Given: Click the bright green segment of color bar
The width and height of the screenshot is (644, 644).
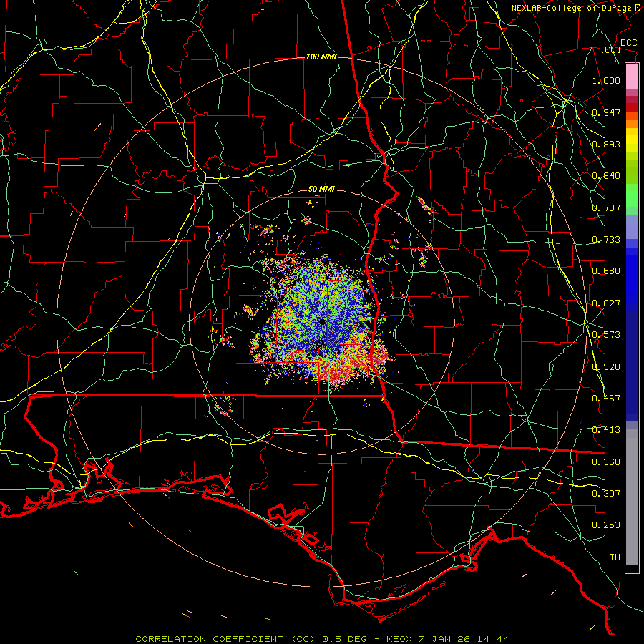Looking at the screenshot, I should tap(632, 195).
